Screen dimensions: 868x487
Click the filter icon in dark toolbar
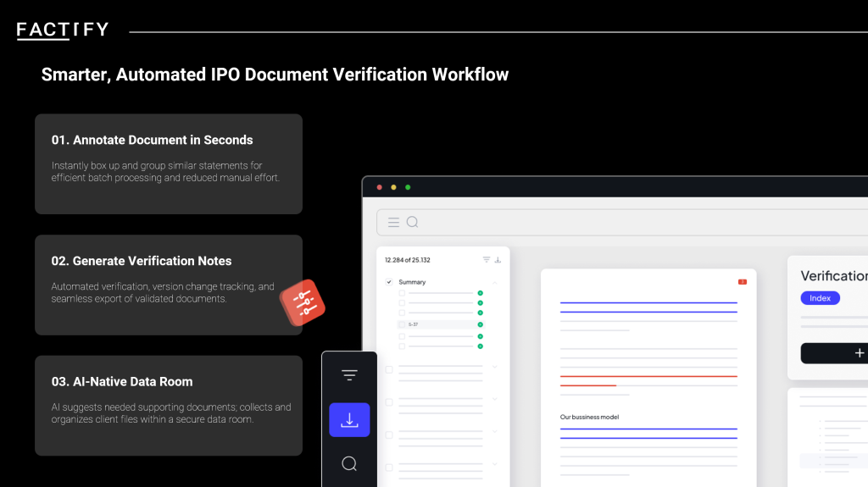point(349,375)
